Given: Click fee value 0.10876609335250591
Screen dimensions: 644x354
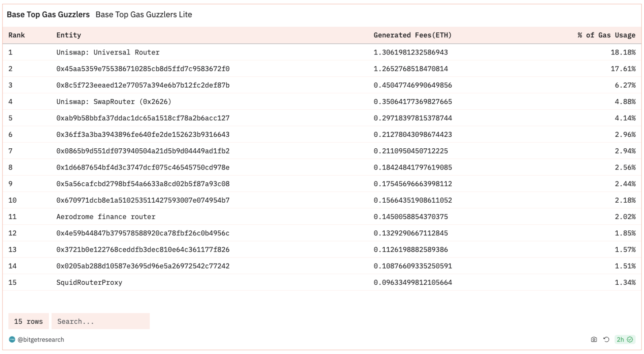Looking at the screenshot, I should pyautogui.click(x=413, y=266).
